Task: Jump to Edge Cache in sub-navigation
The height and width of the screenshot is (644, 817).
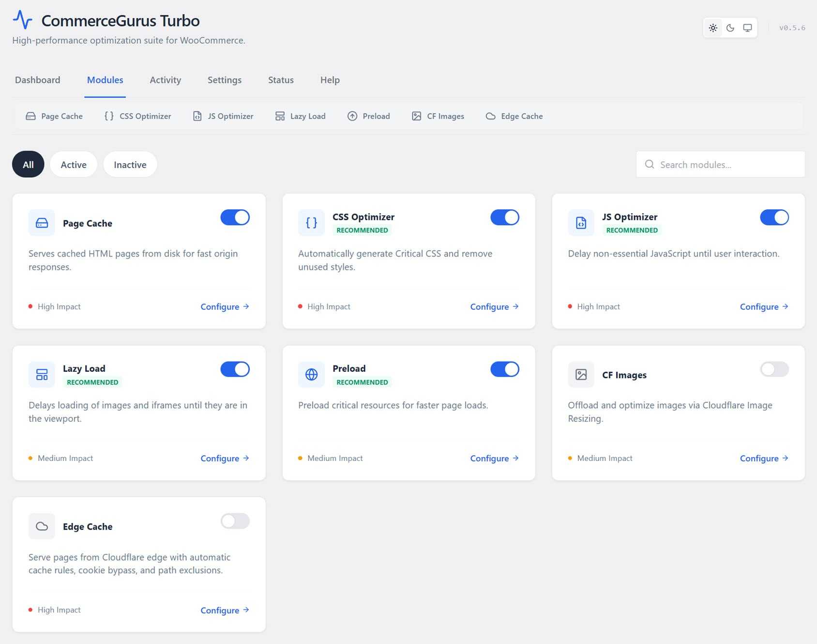Action: [514, 116]
